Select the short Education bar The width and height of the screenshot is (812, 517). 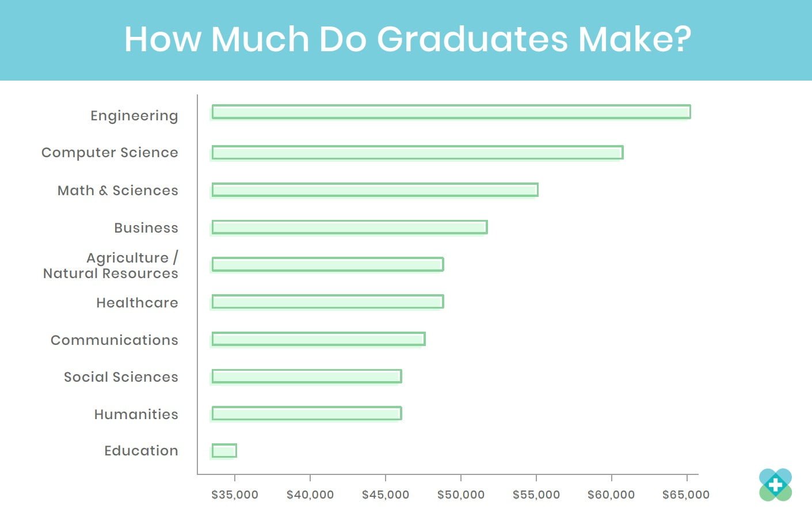click(224, 451)
